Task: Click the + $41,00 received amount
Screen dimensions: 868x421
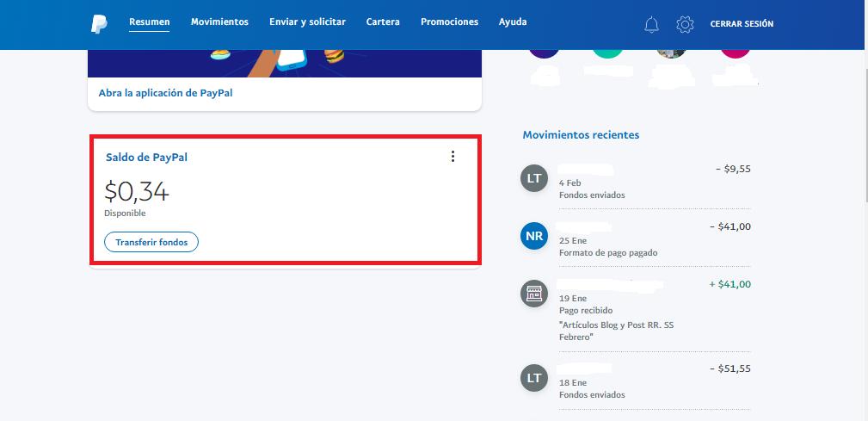Action: 730,284
